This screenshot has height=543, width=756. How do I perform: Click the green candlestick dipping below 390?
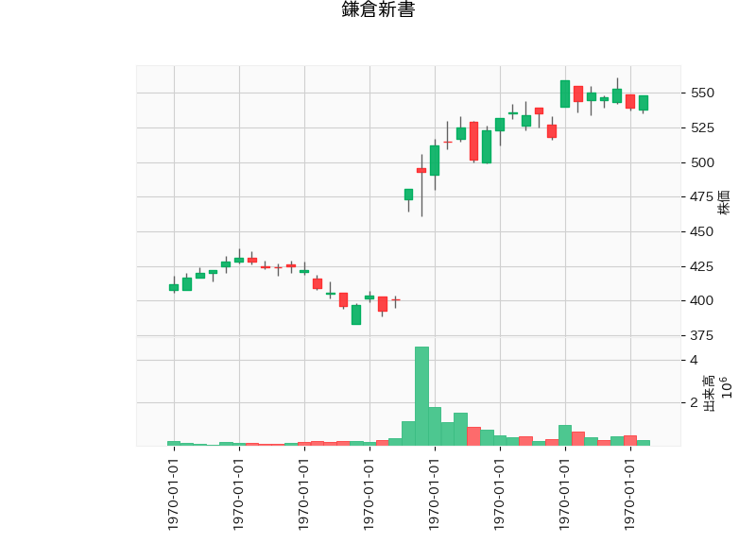[x=356, y=315]
